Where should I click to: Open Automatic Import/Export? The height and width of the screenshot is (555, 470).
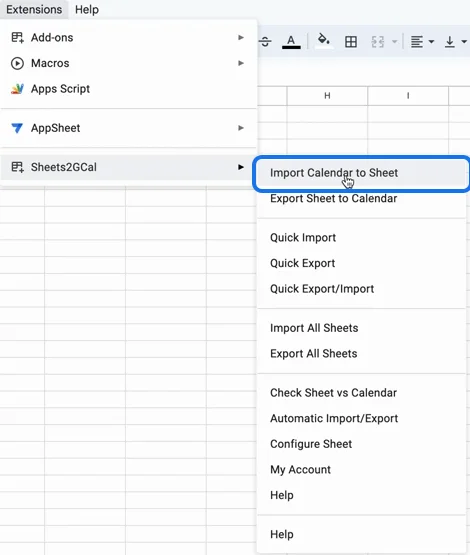[x=361, y=418]
